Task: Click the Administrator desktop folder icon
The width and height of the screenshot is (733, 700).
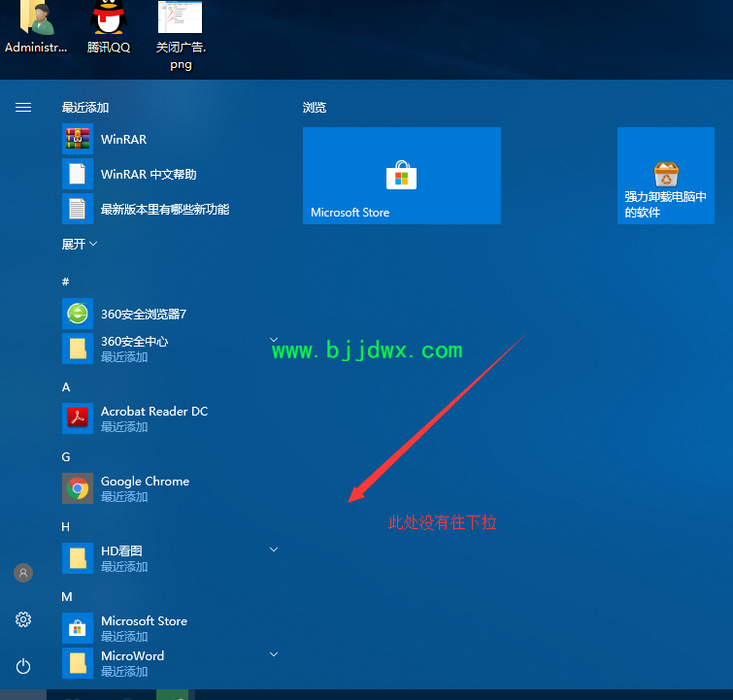Action: pyautogui.click(x=36, y=28)
